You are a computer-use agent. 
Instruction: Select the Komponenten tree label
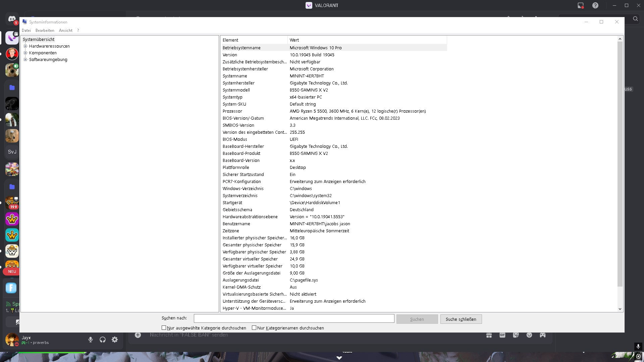pyautogui.click(x=43, y=53)
